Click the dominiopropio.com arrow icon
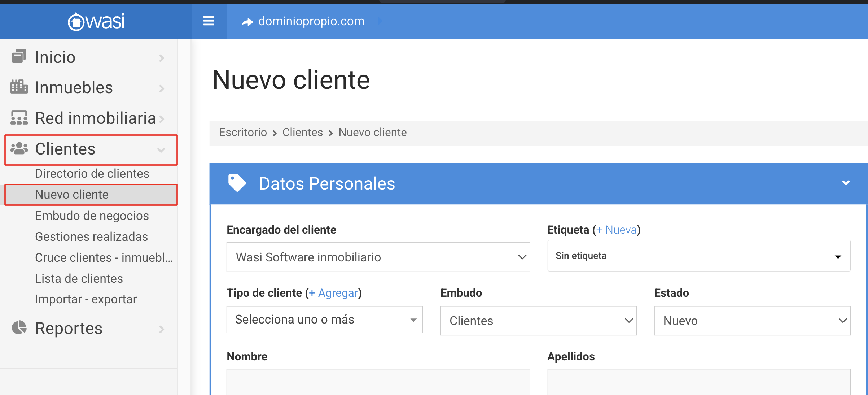 coord(247,22)
